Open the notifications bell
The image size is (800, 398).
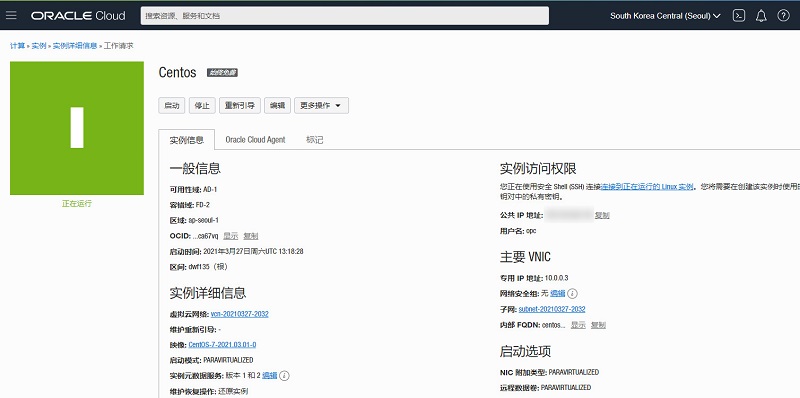tap(761, 16)
